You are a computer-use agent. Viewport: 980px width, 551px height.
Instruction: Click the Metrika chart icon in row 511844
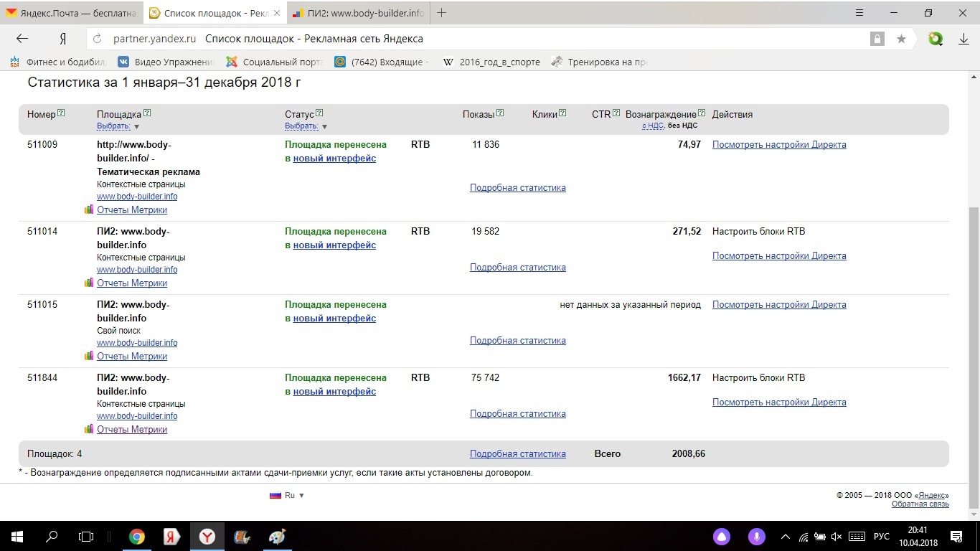coord(89,429)
